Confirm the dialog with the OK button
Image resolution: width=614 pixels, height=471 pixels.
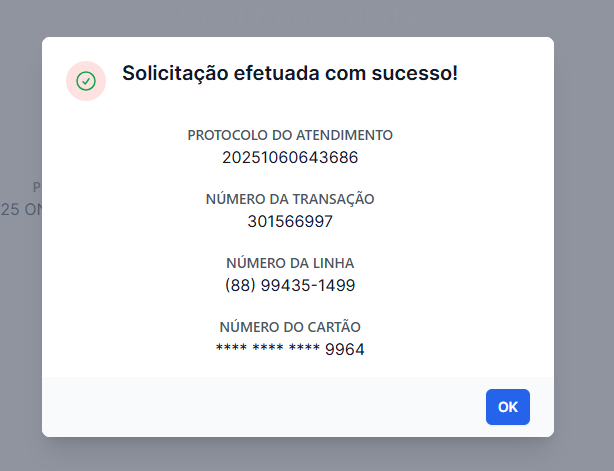click(507, 407)
